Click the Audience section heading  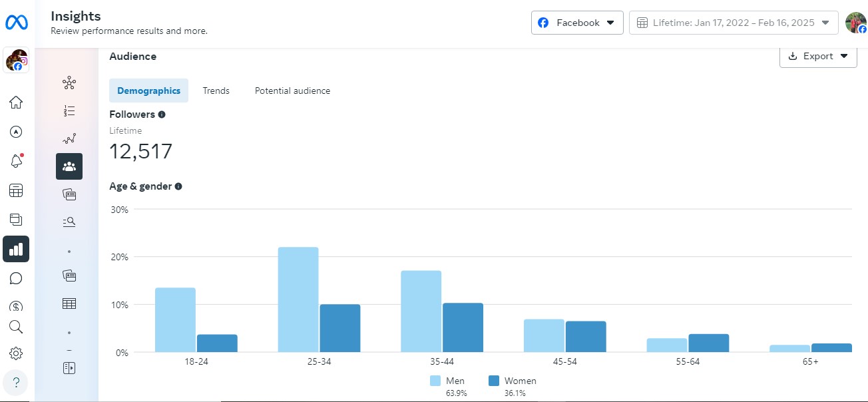133,57
